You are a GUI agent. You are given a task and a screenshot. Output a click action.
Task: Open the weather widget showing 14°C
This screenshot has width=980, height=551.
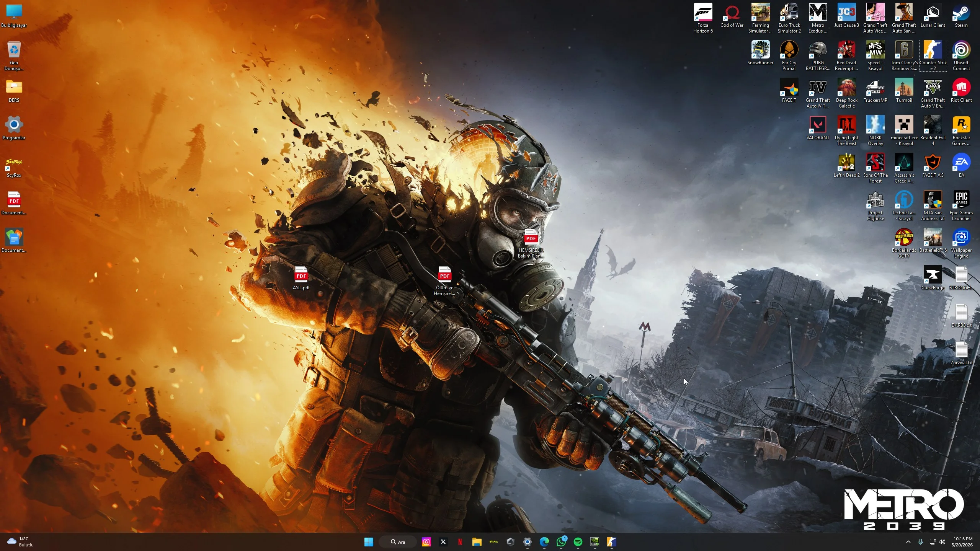pos(20,542)
